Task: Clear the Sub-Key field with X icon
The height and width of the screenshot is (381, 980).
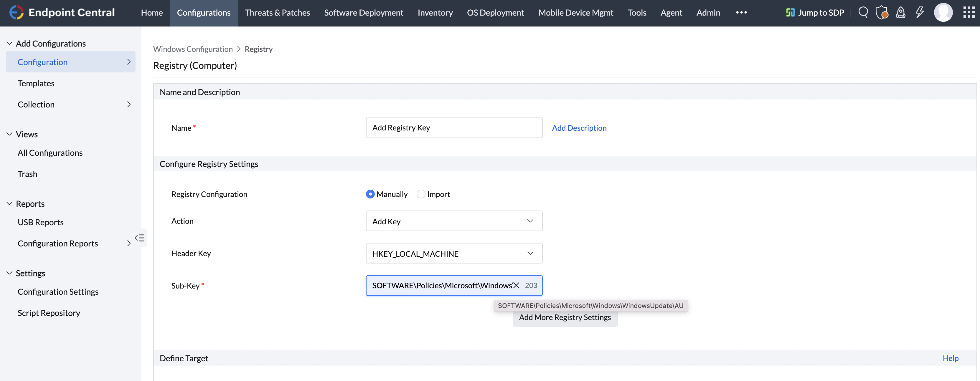Action: (516, 286)
